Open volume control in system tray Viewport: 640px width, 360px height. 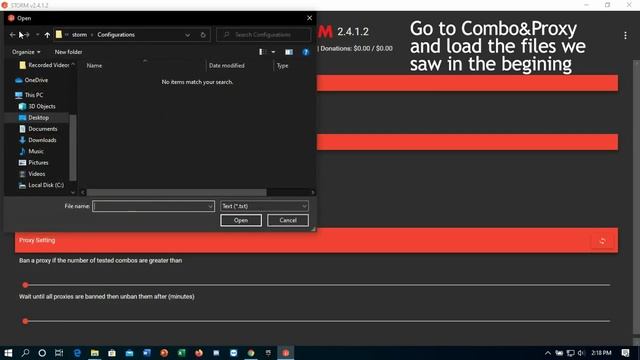(x=581, y=353)
